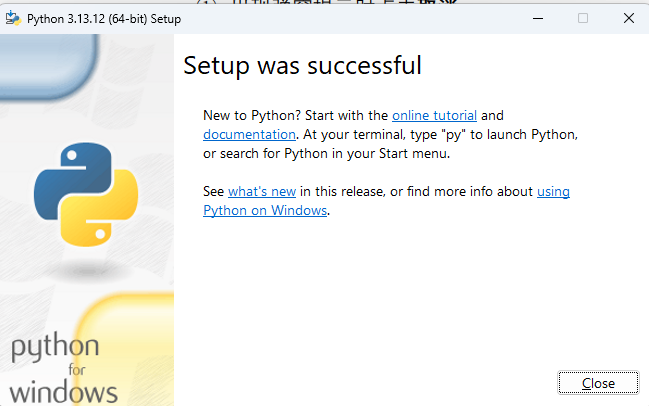The image size is (649, 406).
Task: Click the Setup was successful heading
Action: (x=303, y=66)
